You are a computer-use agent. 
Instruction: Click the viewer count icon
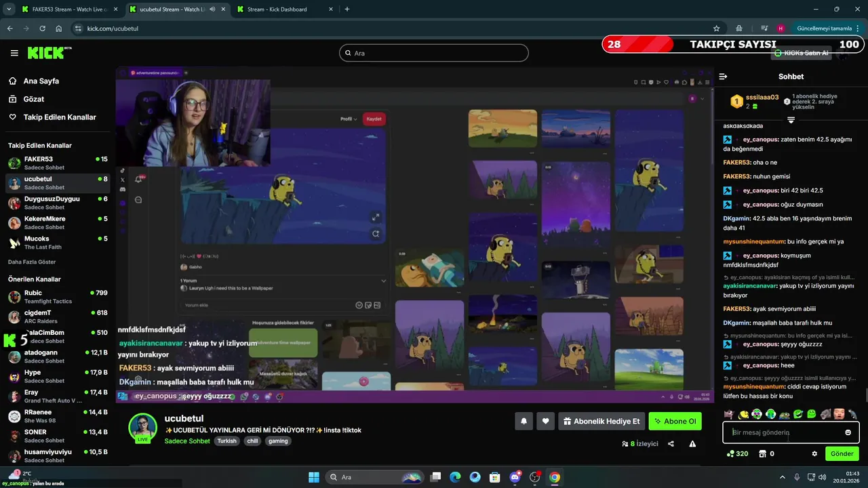point(625,444)
